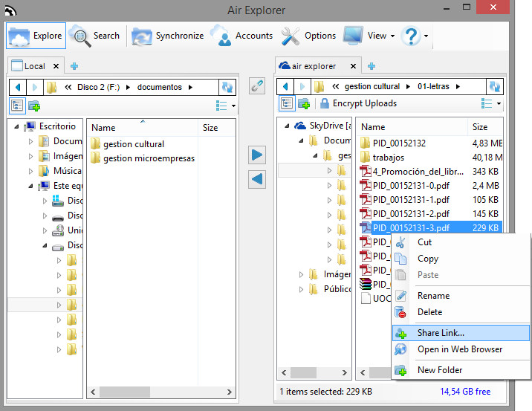Choose Share Link from the context menu

coord(461,333)
